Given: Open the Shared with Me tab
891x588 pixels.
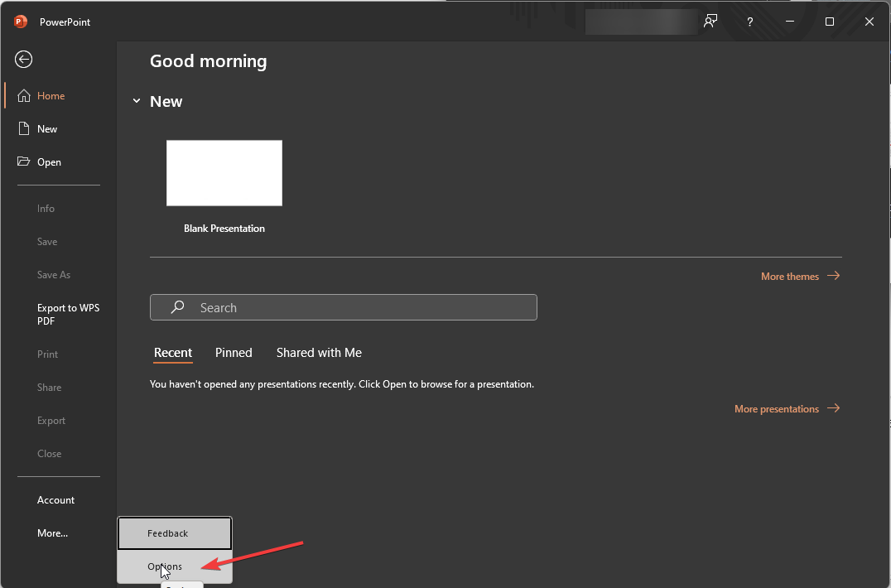Looking at the screenshot, I should pos(319,353).
